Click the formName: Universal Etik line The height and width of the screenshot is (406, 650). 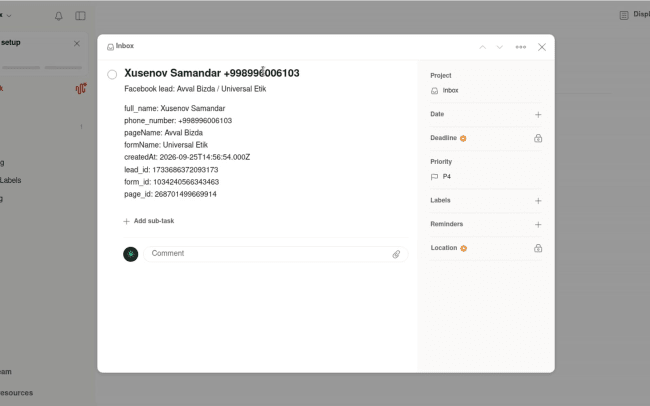tap(166, 145)
